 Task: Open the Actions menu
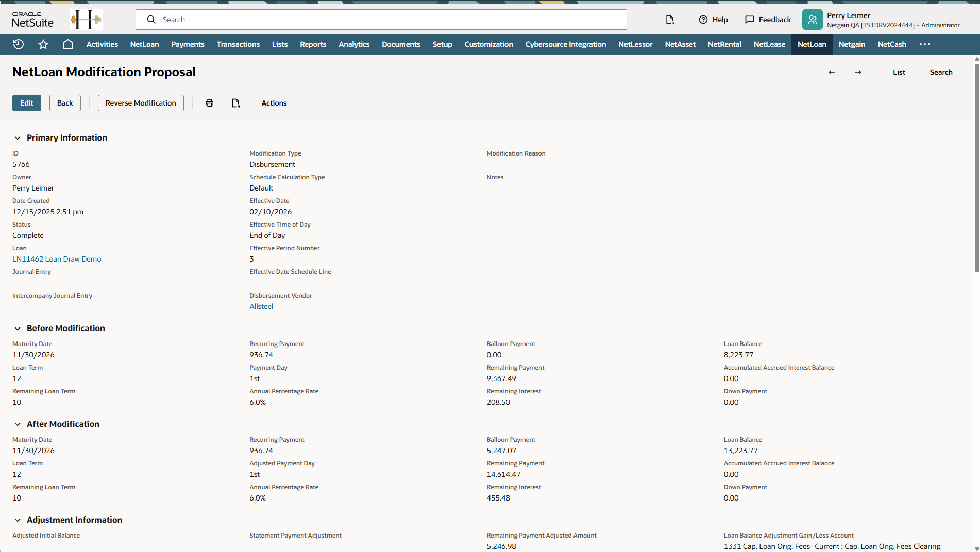coord(274,103)
